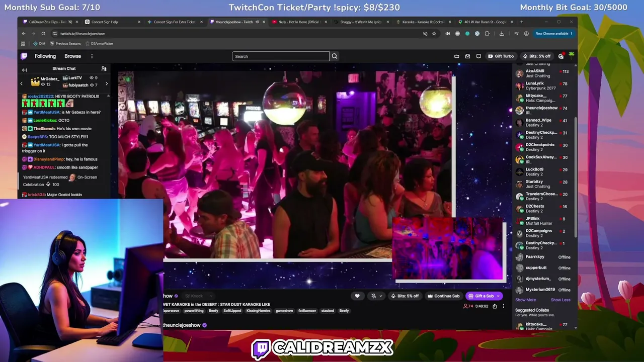Open the Prime loot crown icon
The height and width of the screenshot is (362, 644).
457,56
